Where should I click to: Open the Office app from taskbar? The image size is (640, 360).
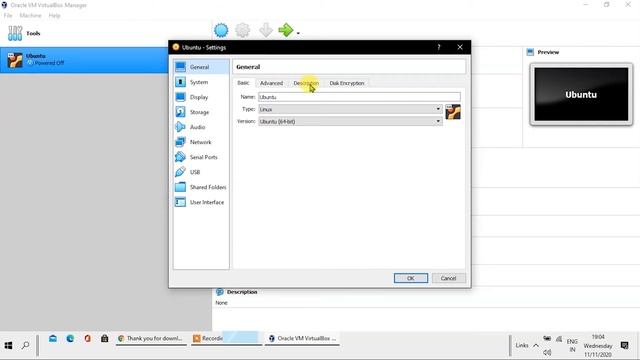coord(87,338)
